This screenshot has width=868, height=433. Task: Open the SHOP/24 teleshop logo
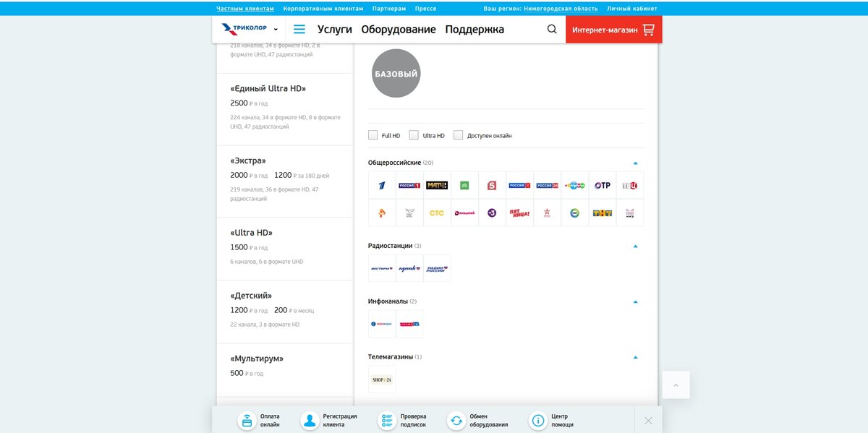pyautogui.click(x=382, y=380)
